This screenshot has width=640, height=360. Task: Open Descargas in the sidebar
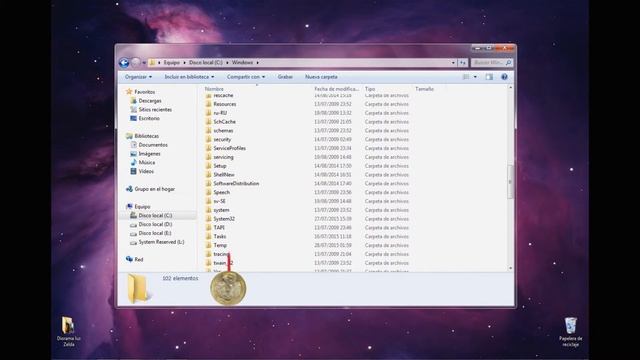click(150, 101)
